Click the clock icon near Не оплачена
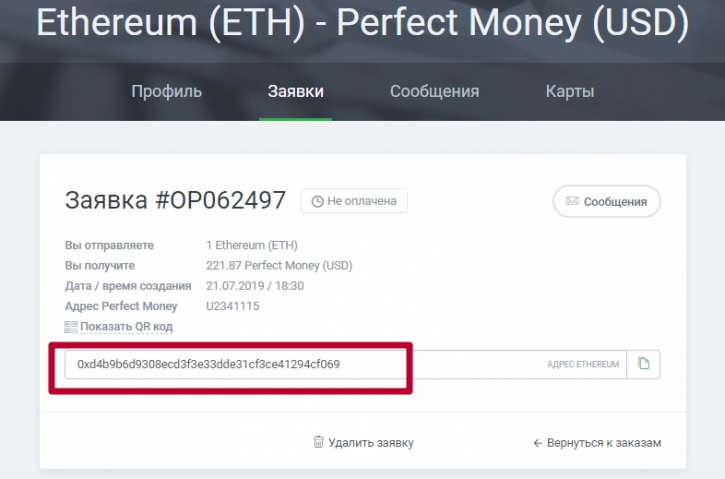The image size is (725, 479). pos(317,201)
